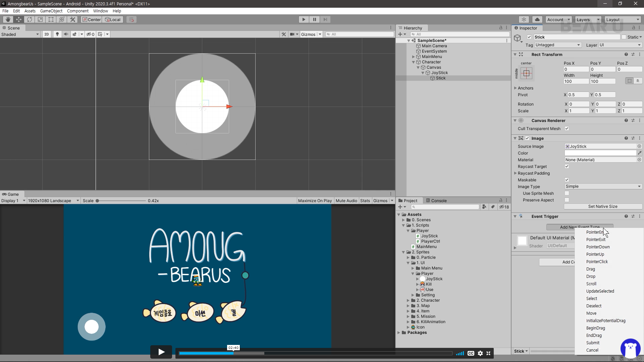This screenshot has height=362, width=644.
Task: Choose PointerDown event type
Action: point(598,247)
